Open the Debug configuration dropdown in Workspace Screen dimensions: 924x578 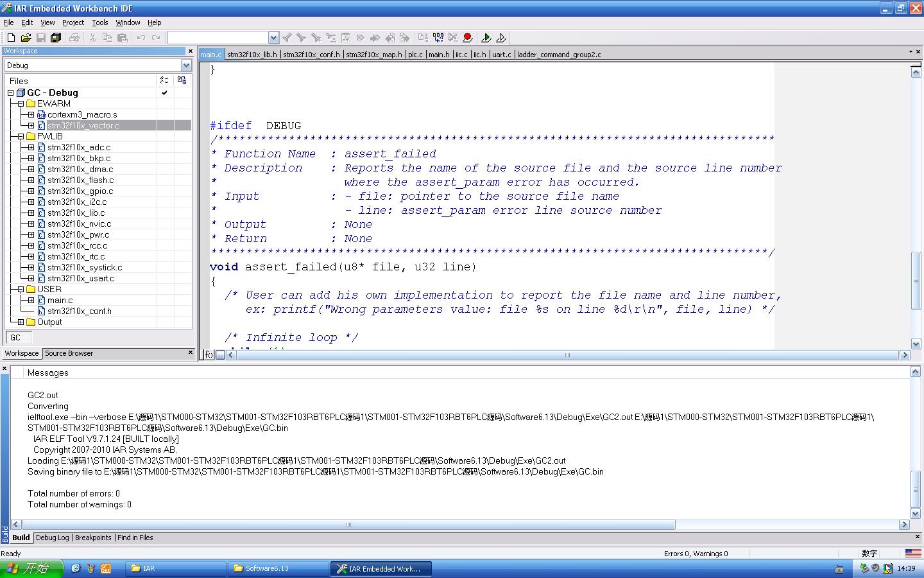186,66
